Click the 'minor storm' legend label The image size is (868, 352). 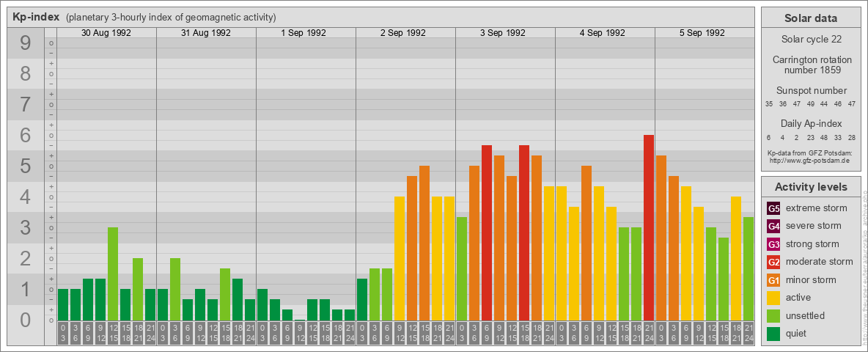click(811, 279)
